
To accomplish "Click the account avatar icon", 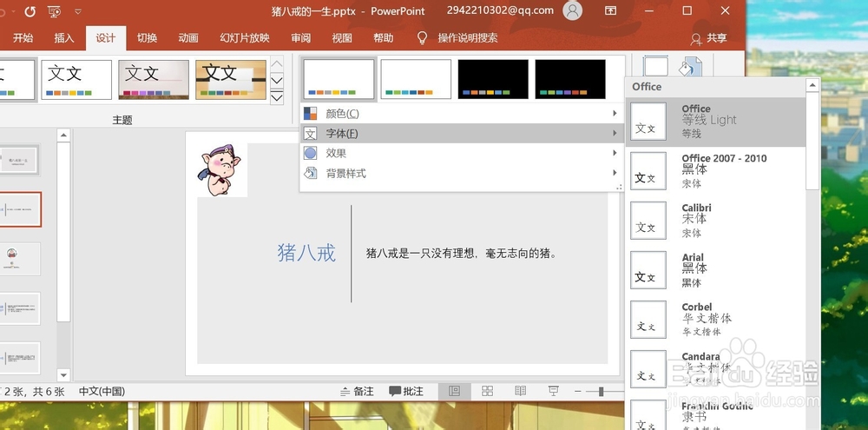I will (572, 10).
